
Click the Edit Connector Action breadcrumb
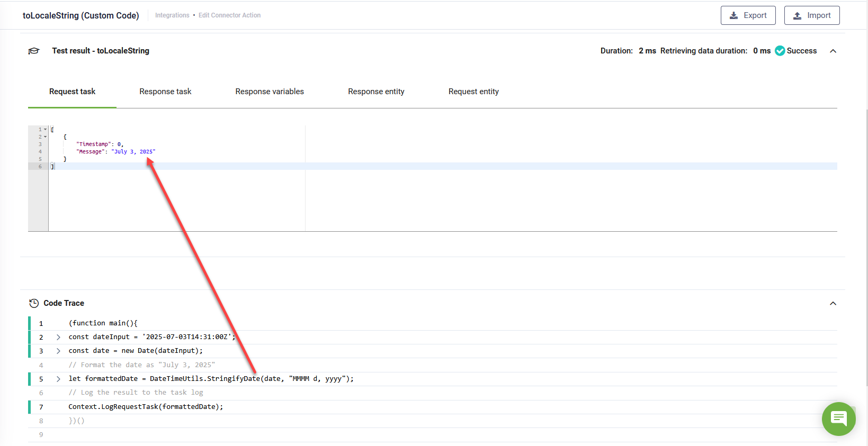click(229, 15)
